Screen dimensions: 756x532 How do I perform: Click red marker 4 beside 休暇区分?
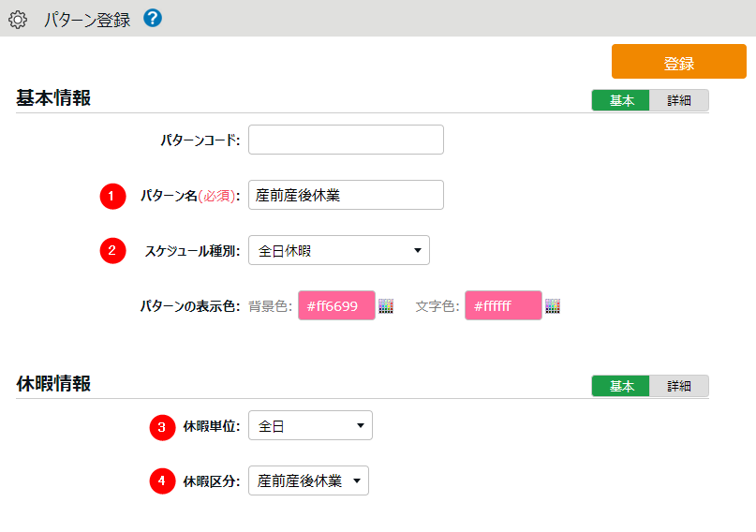(x=162, y=481)
